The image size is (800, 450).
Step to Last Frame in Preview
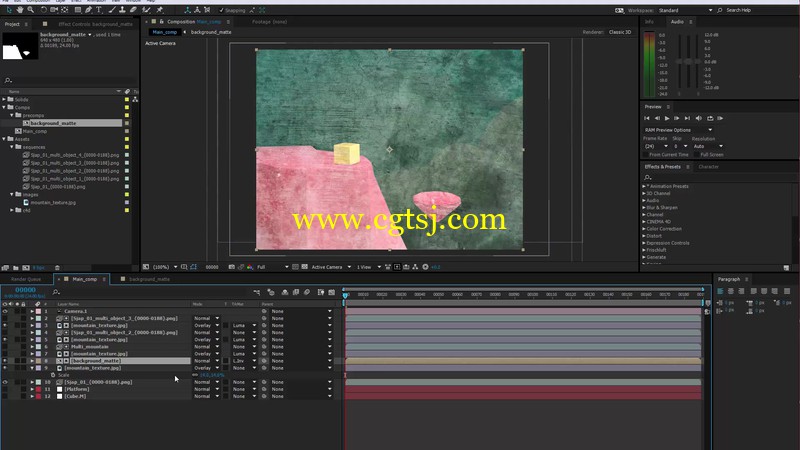pos(687,118)
